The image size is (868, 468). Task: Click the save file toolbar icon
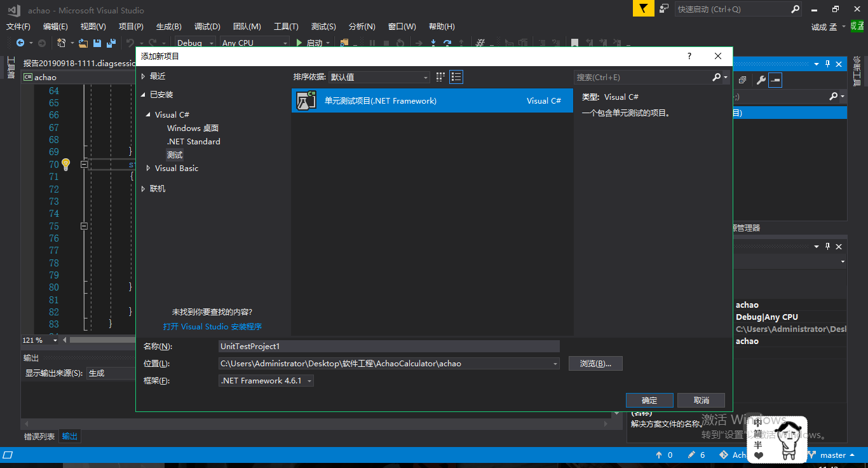click(97, 43)
